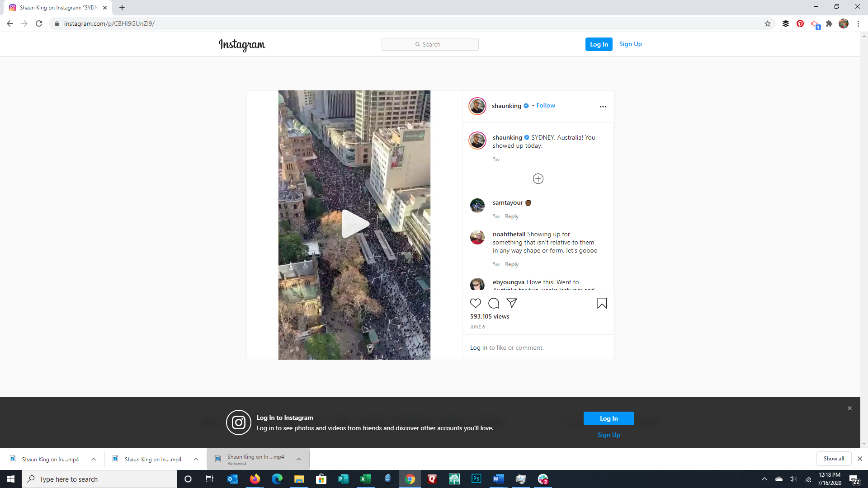Open Chrome extensions puzzle icon
Viewport: 868px width, 488px height.
click(829, 24)
